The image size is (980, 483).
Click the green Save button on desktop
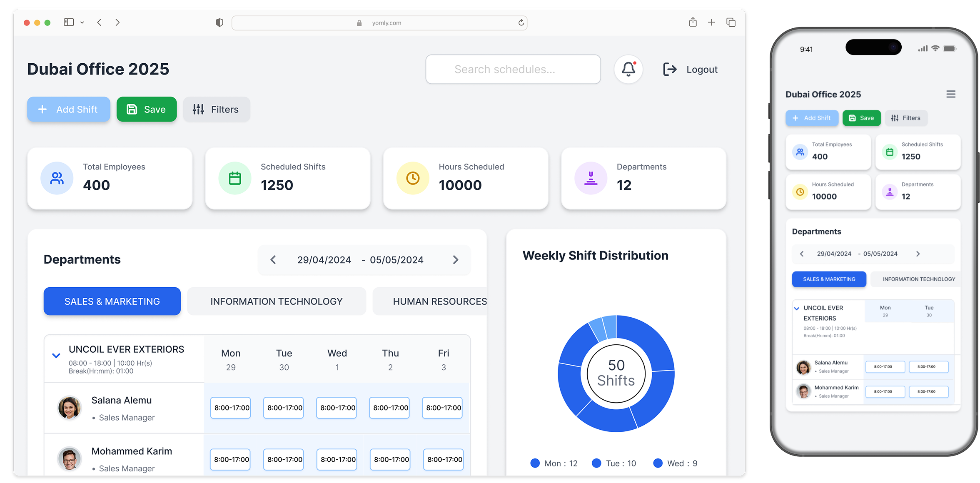pyautogui.click(x=147, y=109)
